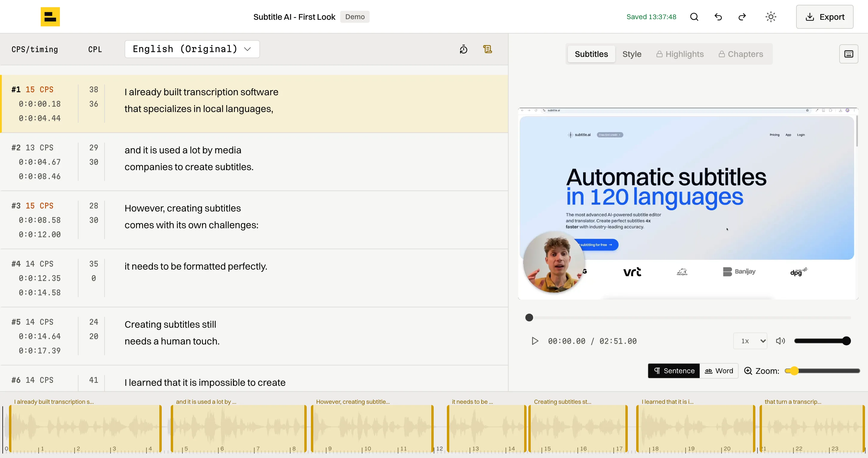
Task: Undo the last edit
Action: coord(718,17)
